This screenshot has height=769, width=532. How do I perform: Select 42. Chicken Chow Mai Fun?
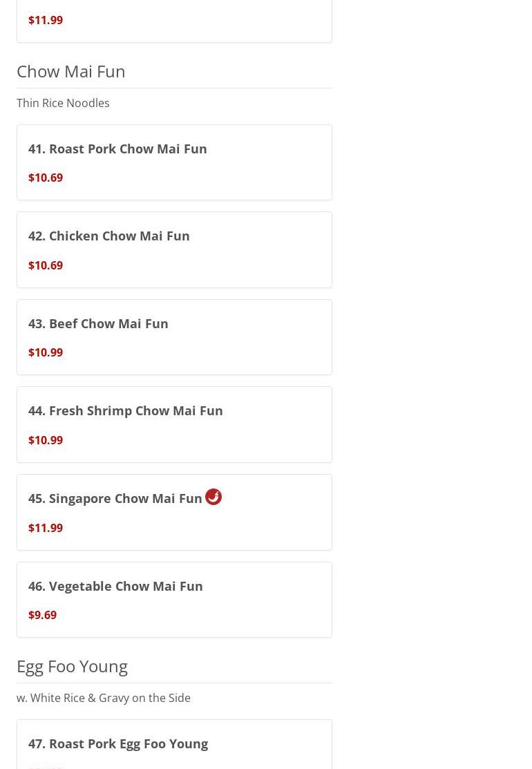108,236
